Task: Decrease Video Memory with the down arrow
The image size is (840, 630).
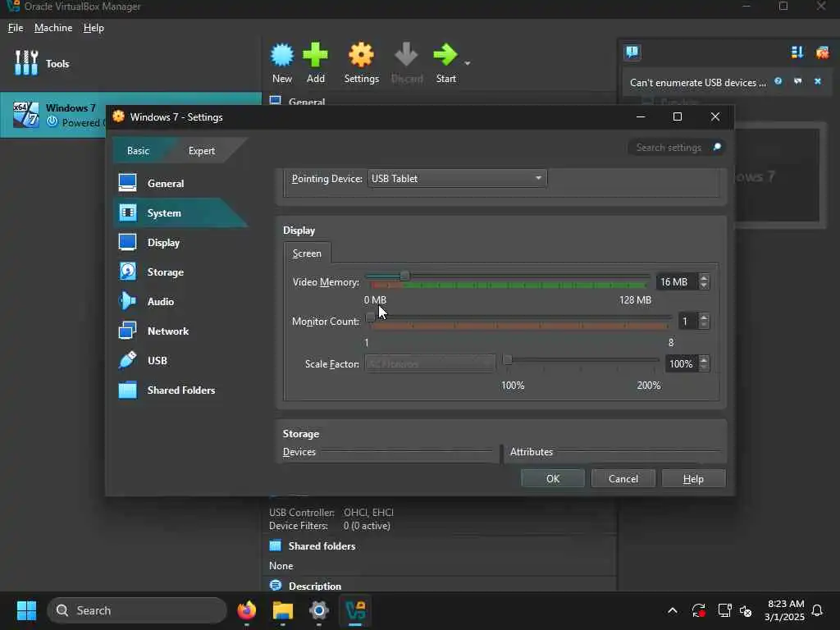Action: coord(704,285)
